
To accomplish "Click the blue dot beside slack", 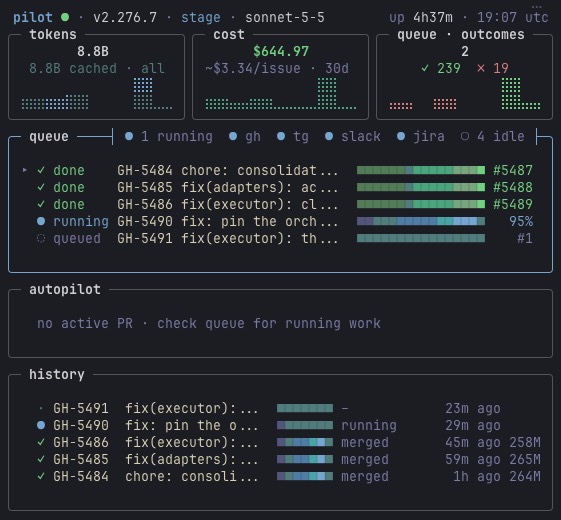I will 329,136.
